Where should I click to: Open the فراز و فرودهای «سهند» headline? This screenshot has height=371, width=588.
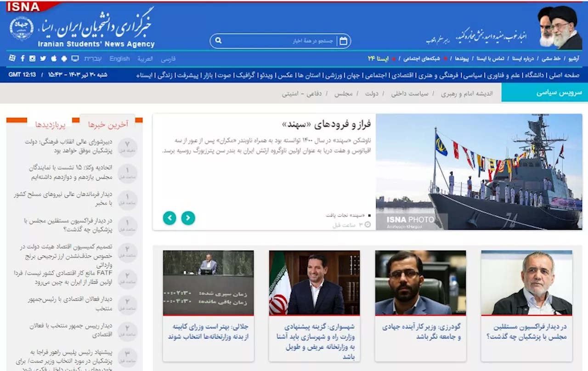click(x=327, y=124)
